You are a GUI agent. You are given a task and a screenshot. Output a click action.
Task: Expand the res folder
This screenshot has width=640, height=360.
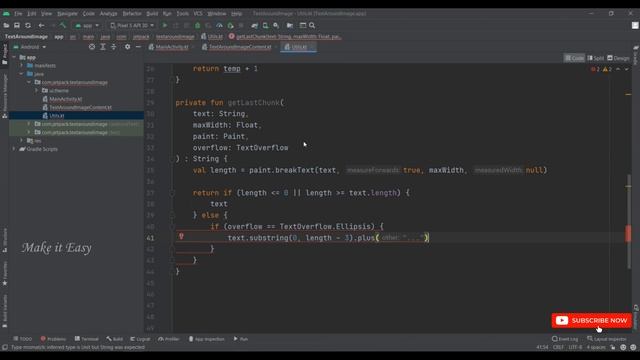tap(22, 140)
